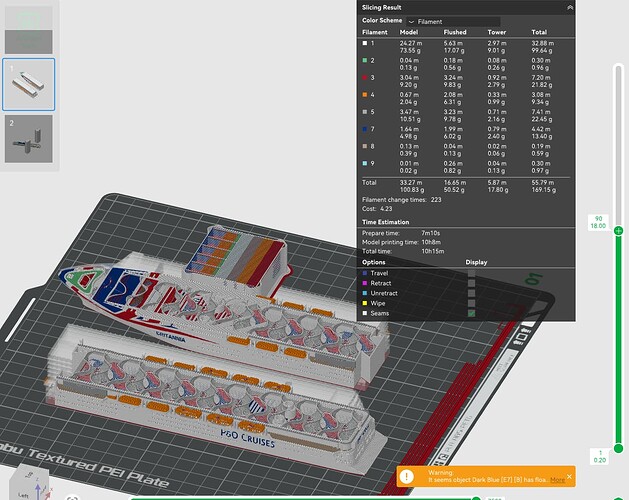Click the Seams white legend square
This screenshot has height=500, width=629.
click(x=365, y=313)
